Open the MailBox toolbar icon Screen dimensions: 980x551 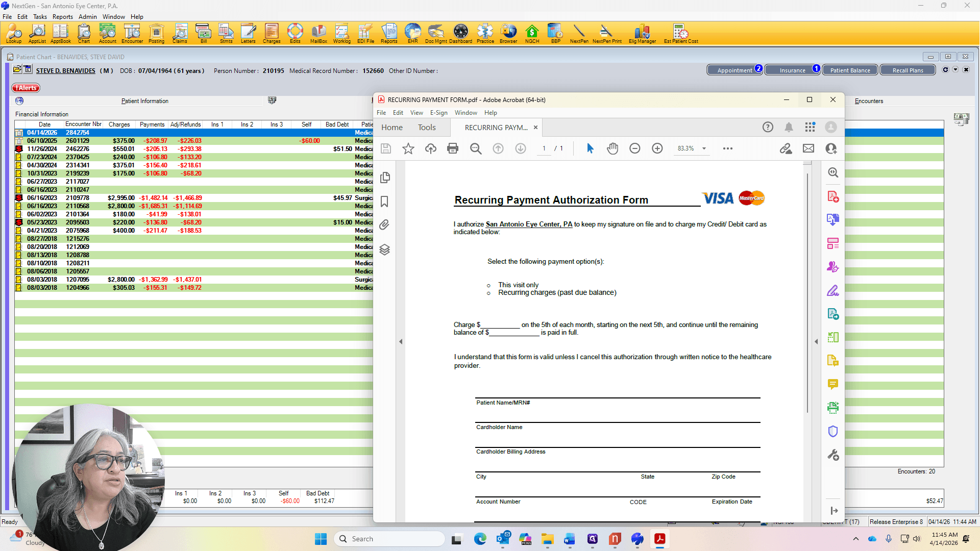click(x=318, y=33)
